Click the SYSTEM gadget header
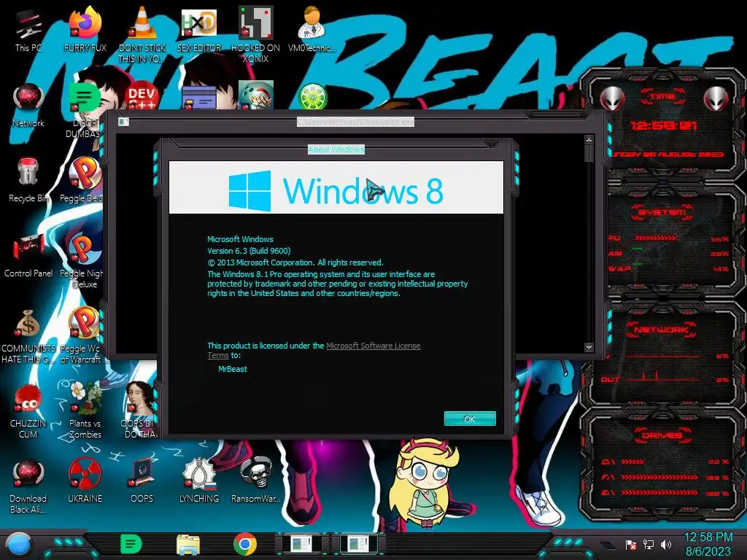The width and height of the screenshot is (747, 560). click(662, 212)
